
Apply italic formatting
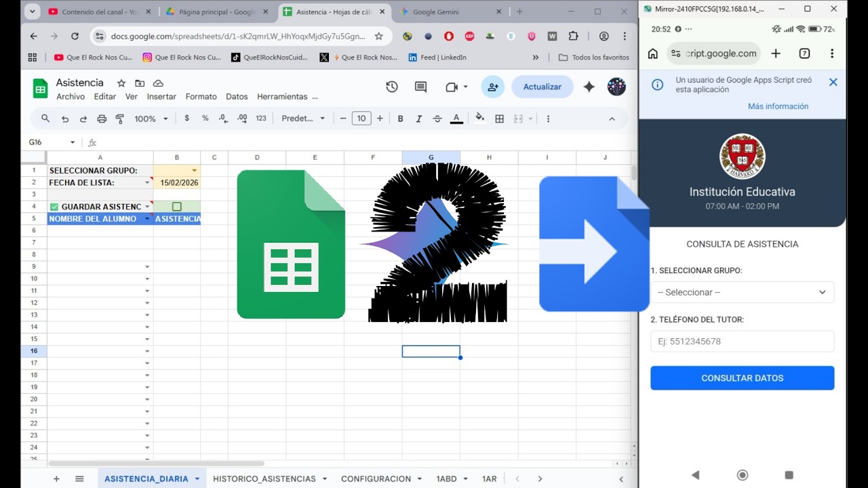point(418,119)
